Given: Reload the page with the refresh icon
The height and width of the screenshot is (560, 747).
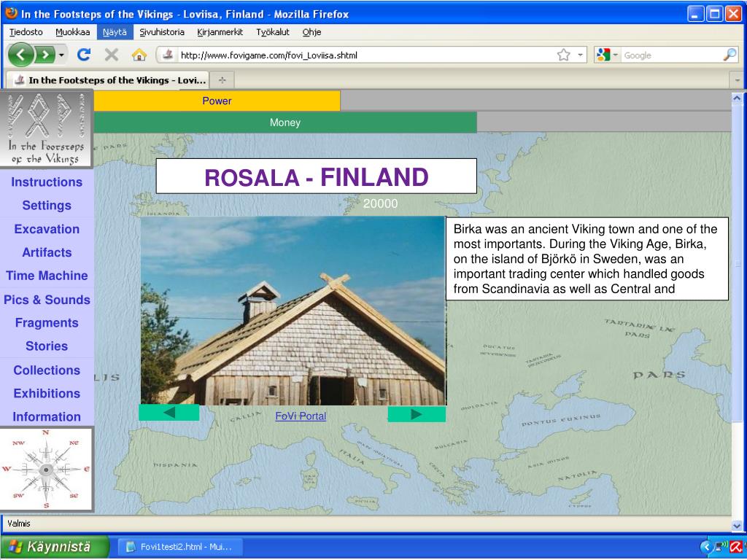Looking at the screenshot, I should (84, 55).
